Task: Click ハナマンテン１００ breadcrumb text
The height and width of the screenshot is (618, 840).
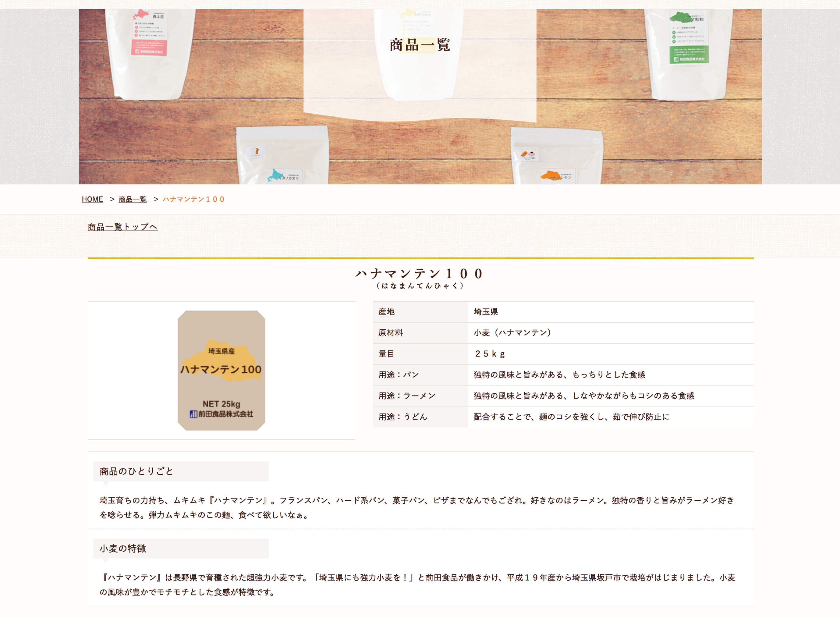Action: 193,199
